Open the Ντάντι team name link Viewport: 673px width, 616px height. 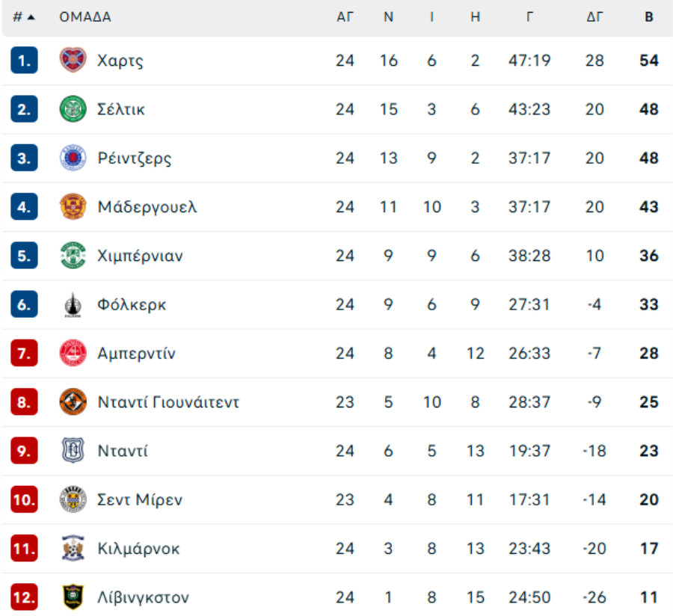pos(123,451)
